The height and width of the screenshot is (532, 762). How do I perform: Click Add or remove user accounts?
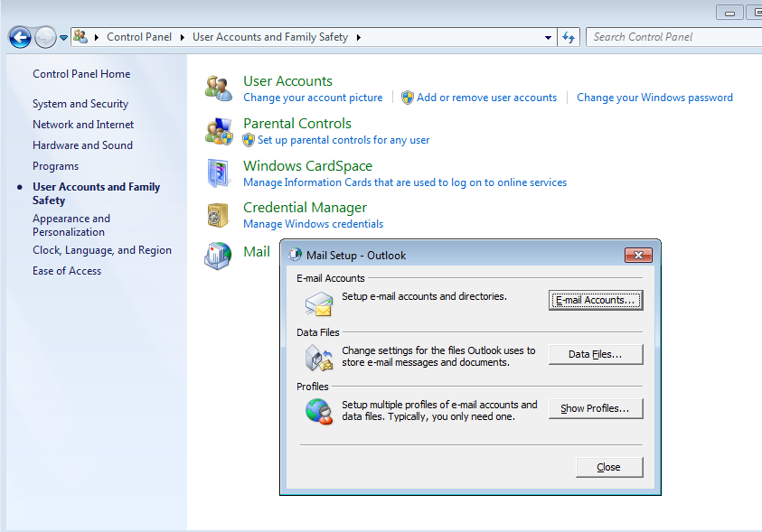click(487, 98)
